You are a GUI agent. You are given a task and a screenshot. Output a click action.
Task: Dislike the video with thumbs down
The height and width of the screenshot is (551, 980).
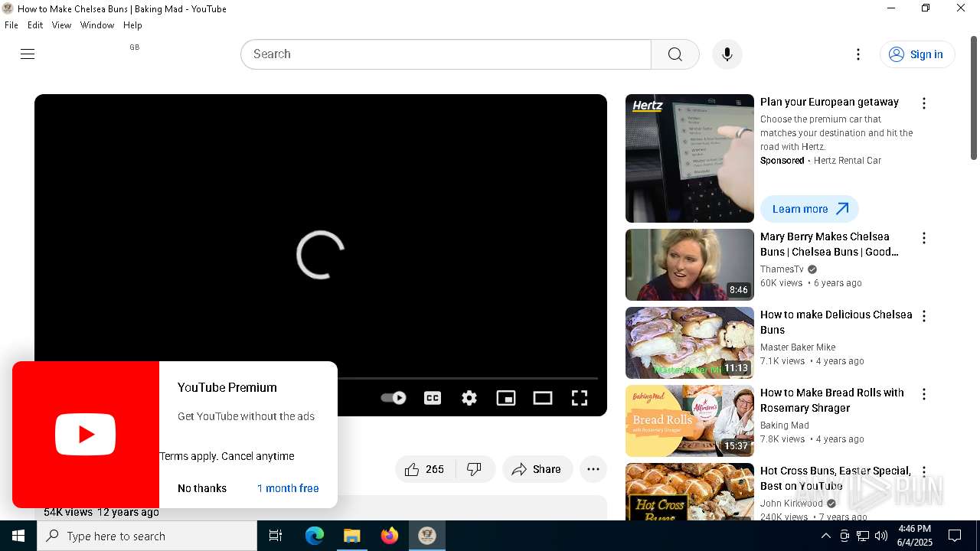(x=475, y=469)
